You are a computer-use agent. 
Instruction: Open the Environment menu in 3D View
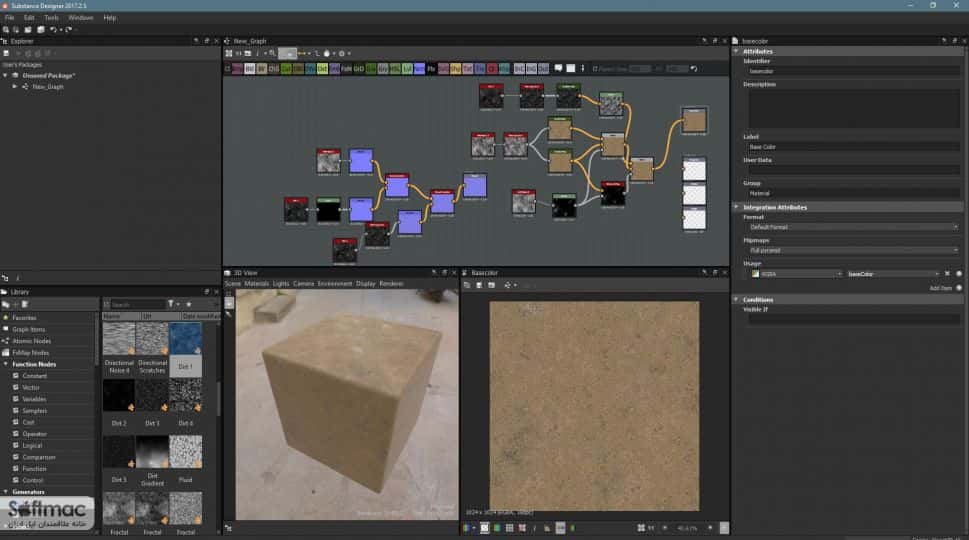(334, 284)
